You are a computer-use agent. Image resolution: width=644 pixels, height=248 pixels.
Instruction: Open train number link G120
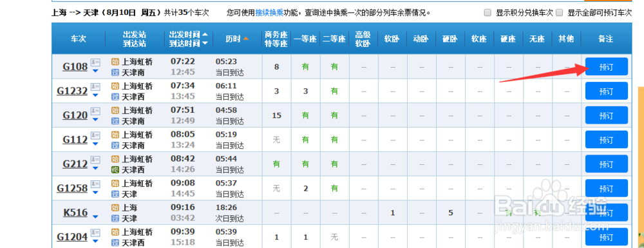[75, 115]
